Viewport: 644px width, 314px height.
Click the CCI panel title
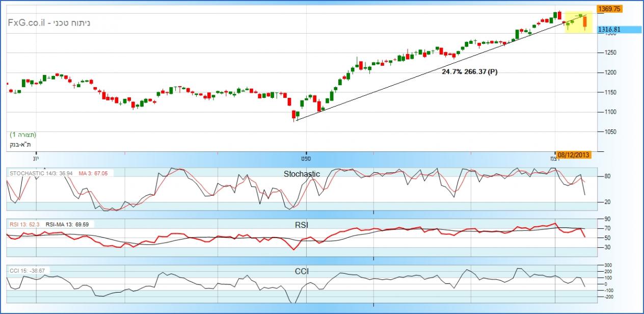[302, 271]
